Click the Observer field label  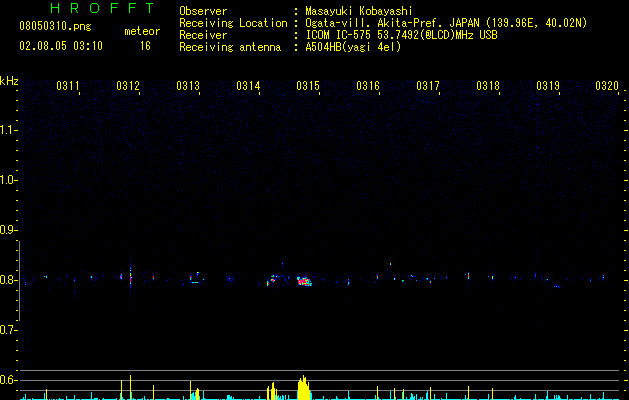coord(203,11)
